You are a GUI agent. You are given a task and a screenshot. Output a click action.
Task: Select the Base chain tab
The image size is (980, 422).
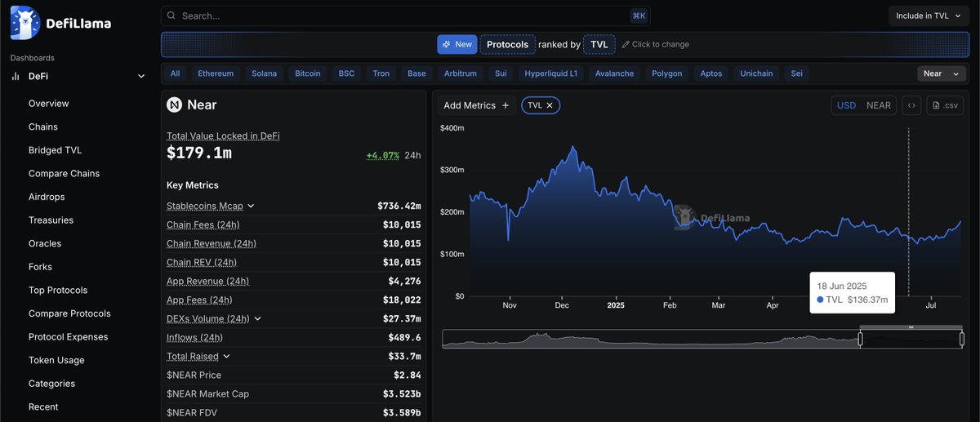click(416, 73)
